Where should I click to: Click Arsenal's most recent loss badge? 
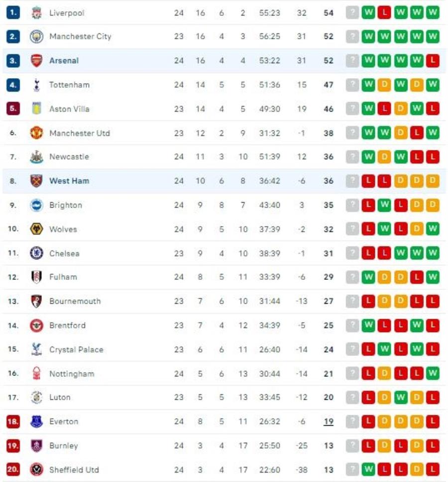(x=433, y=61)
